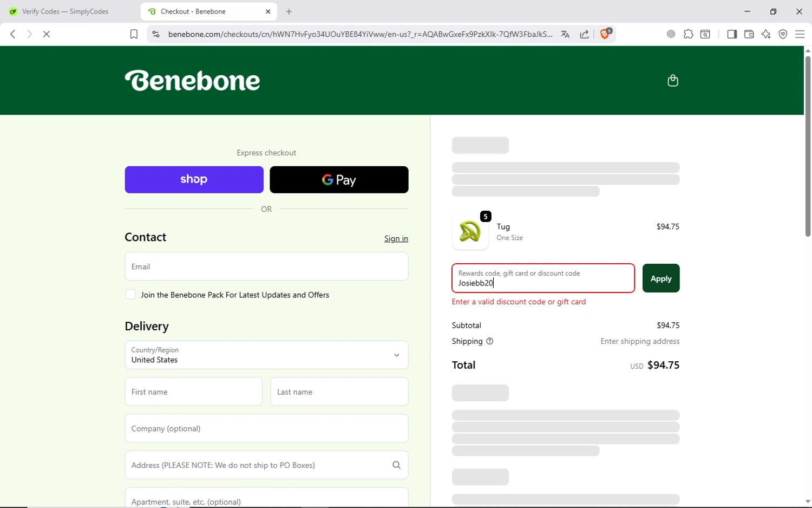
Task: Focus the Address input field
Action: [x=266, y=465]
